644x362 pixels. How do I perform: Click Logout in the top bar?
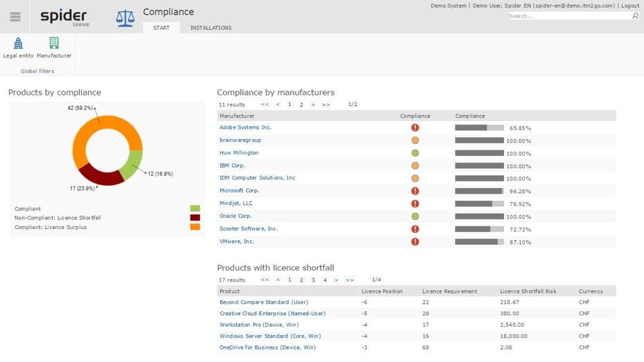coord(630,6)
